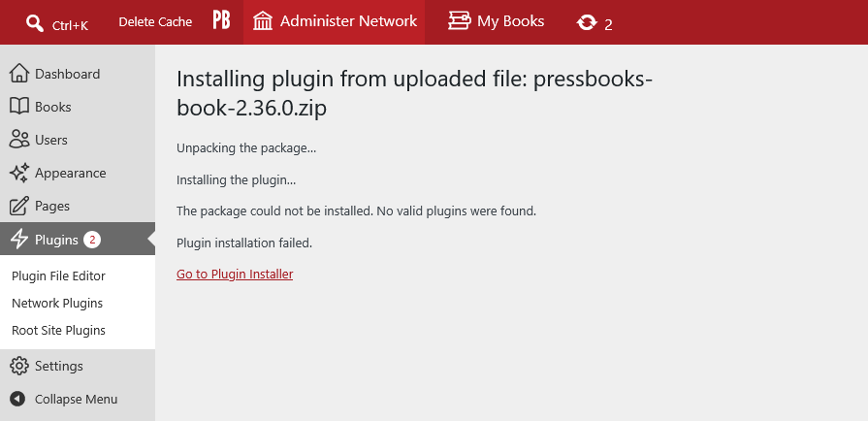Screen dimensions: 868x421
Task: Click the Pages pencil icon
Action: click(18, 206)
